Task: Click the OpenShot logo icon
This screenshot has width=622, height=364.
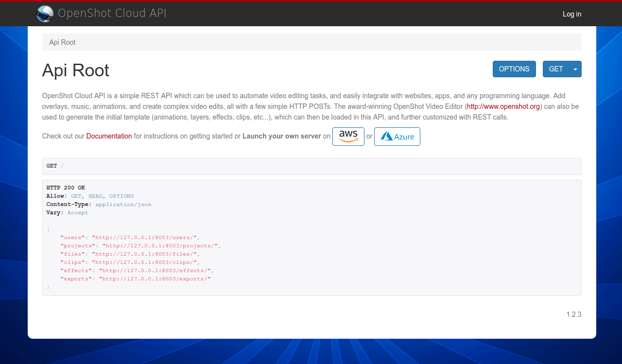Action: click(x=45, y=14)
